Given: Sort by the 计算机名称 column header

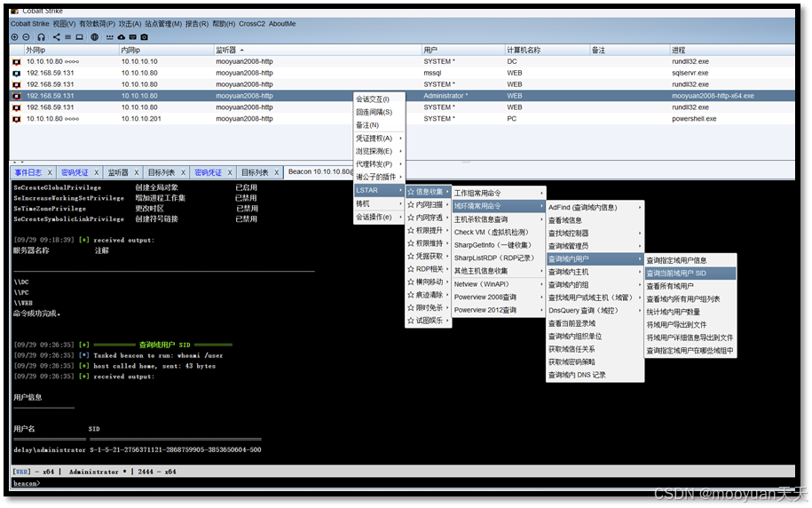Looking at the screenshot, I should [547, 51].
